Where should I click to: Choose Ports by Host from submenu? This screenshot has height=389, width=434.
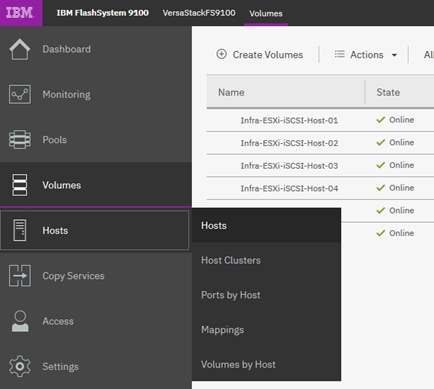(x=231, y=295)
